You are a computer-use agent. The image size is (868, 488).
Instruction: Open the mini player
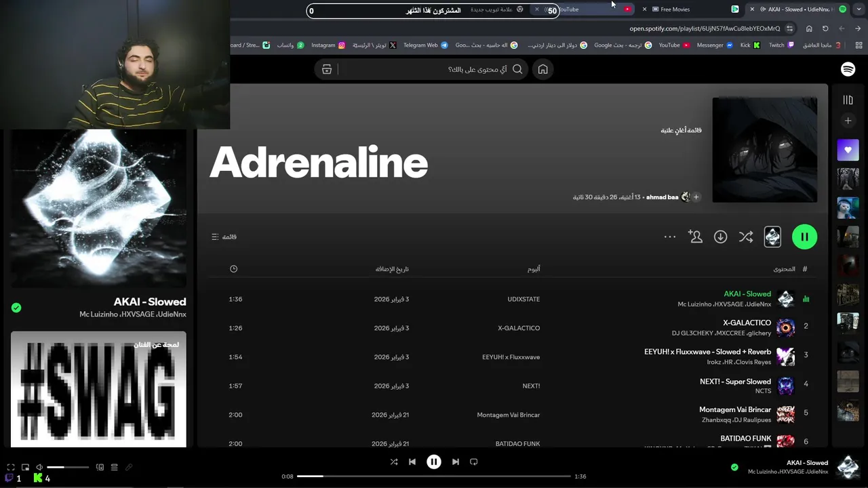click(x=25, y=467)
